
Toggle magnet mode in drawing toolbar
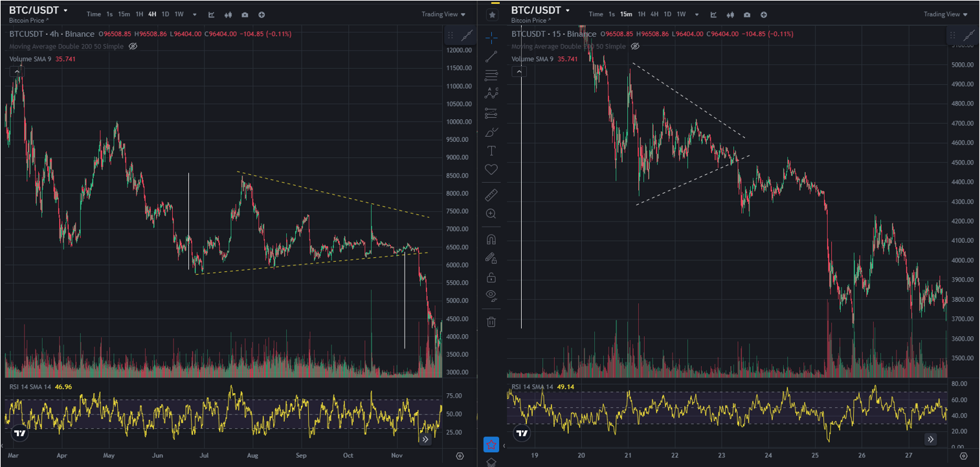491,239
